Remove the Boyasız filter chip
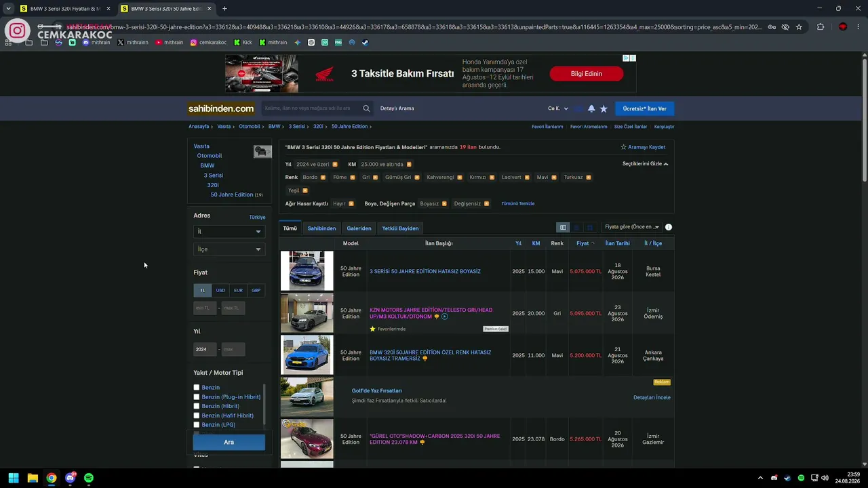 coord(445,203)
